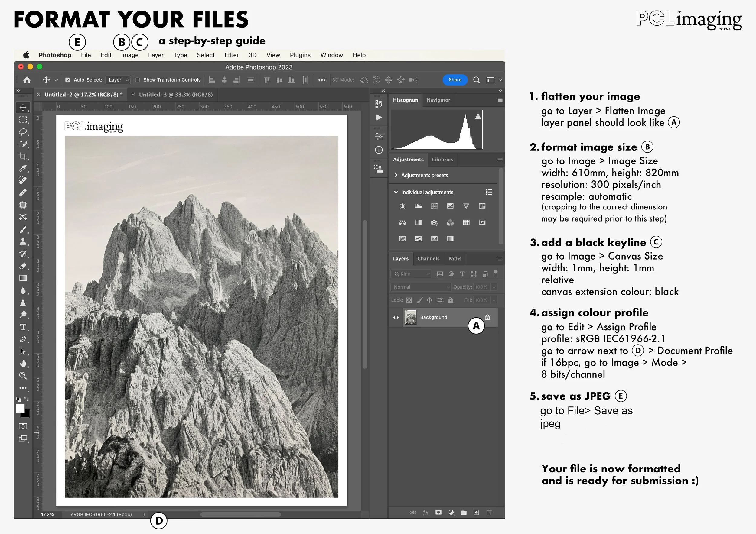Open the Image menu

click(129, 55)
